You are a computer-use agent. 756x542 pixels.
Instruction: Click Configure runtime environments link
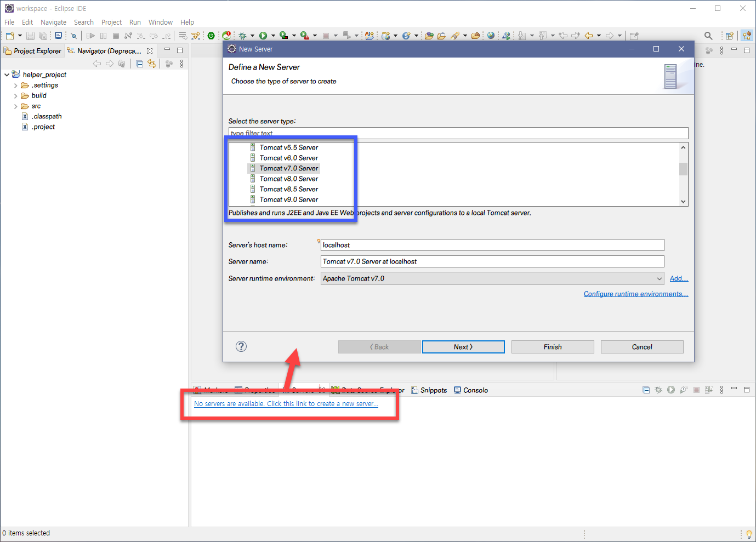636,294
